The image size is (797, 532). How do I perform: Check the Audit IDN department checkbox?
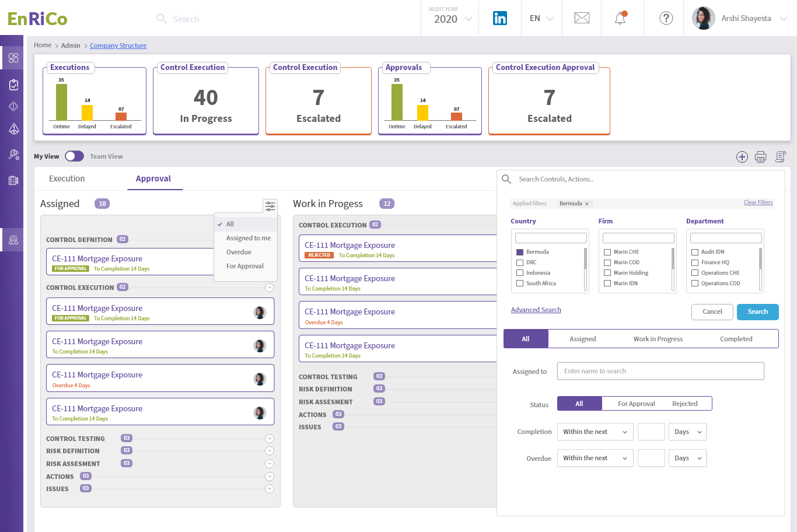695,252
